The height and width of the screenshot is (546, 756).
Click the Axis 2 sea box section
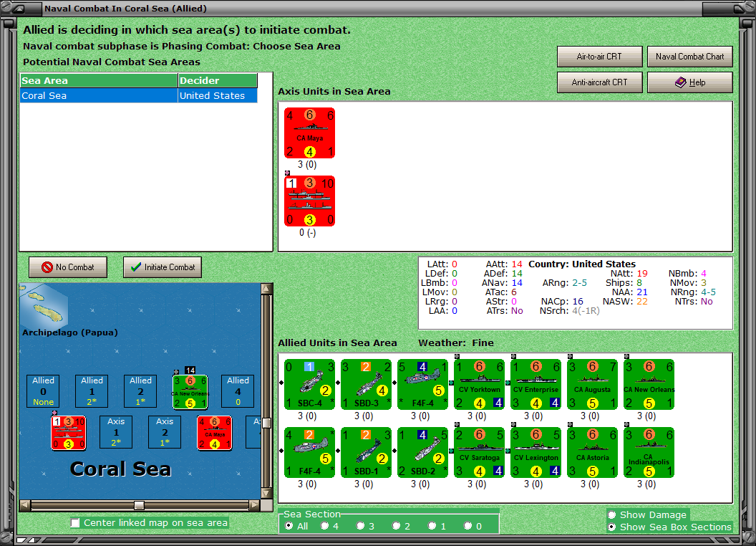click(x=165, y=432)
